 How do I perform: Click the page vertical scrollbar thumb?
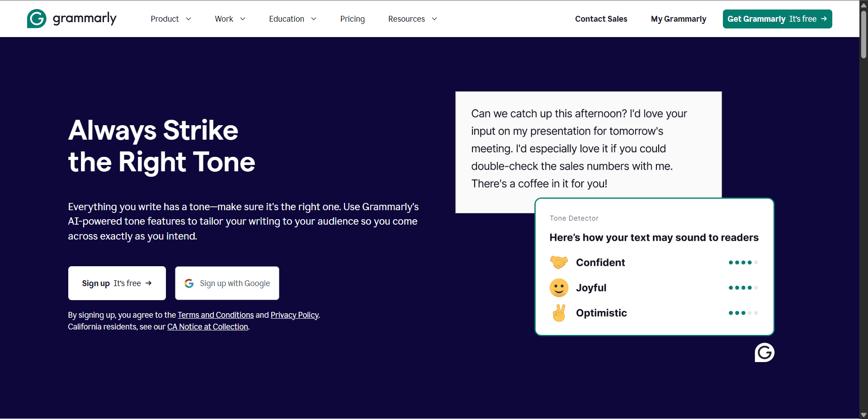(x=863, y=34)
